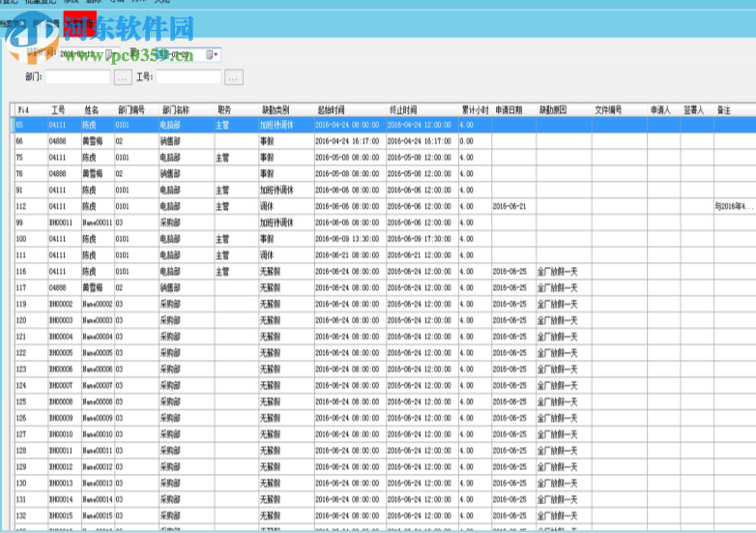Select the row with Fid 91
The image size is (756, 533).
(x=385, y=190)
